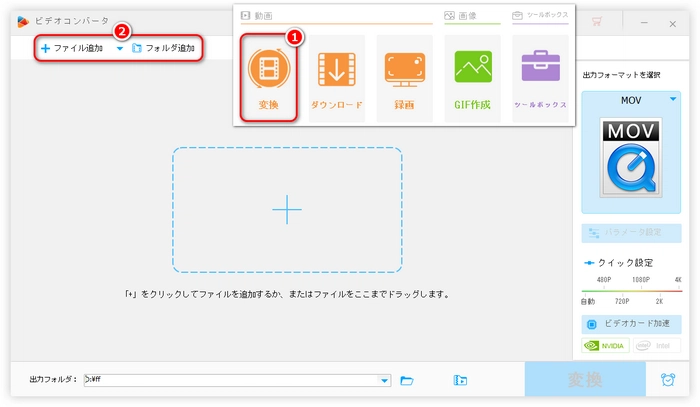Toggle ビデオカード加速 GPU acceleration
The image size is (700, 407).
pos(631,324)
